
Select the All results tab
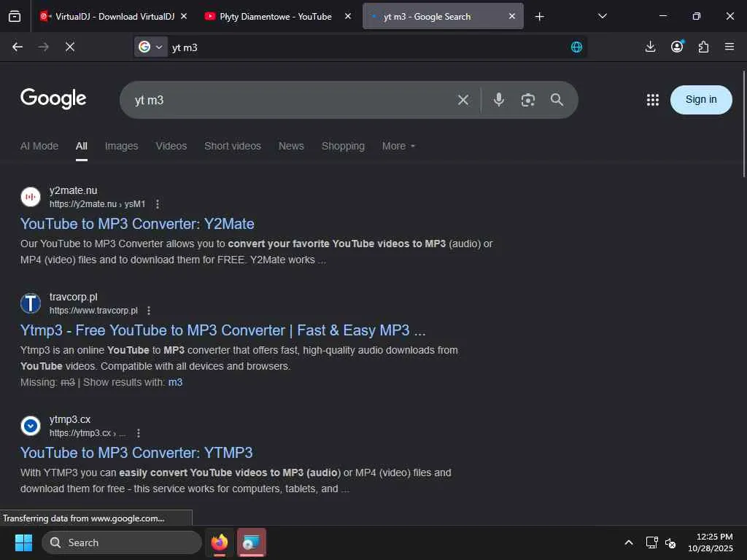point(82,146)
